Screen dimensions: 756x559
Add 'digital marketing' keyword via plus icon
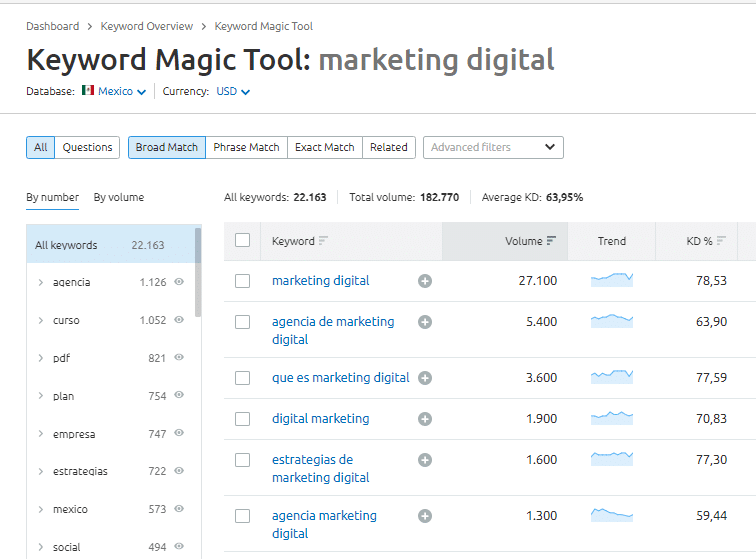point(425,419)
